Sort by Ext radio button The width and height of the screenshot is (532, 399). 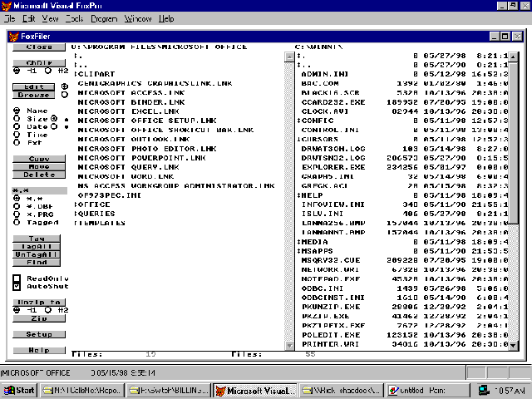tap(17, 142)
